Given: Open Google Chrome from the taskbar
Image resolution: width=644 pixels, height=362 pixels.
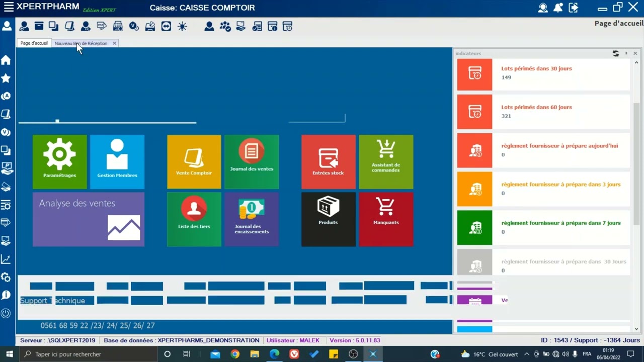Looking at the screenshot, I should (x=235, y=354).
